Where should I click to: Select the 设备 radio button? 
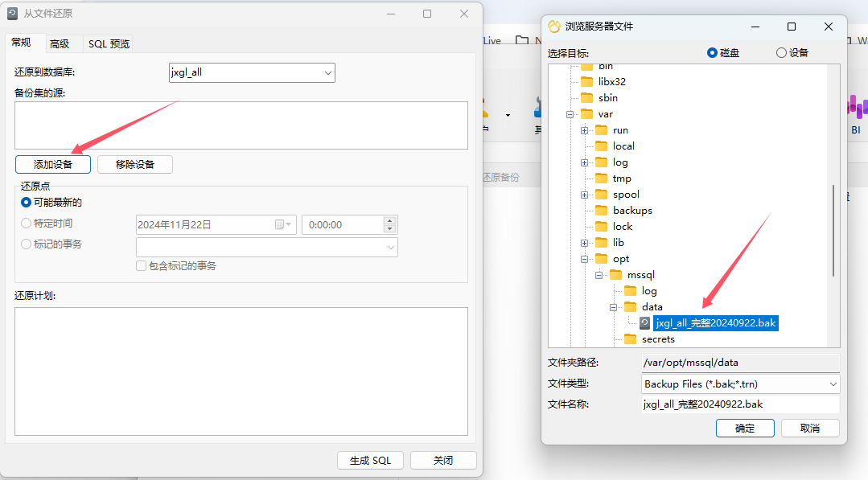[781, 52]
